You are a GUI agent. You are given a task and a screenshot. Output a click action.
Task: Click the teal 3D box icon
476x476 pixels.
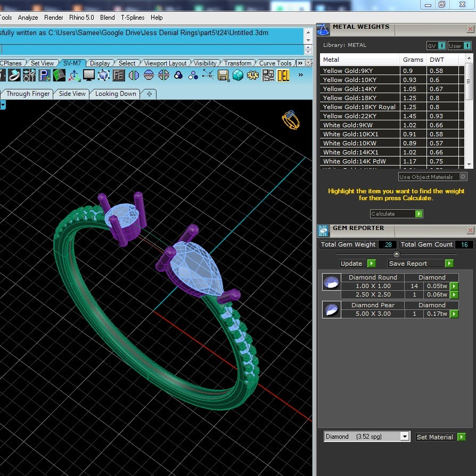[x=237, y=75]
